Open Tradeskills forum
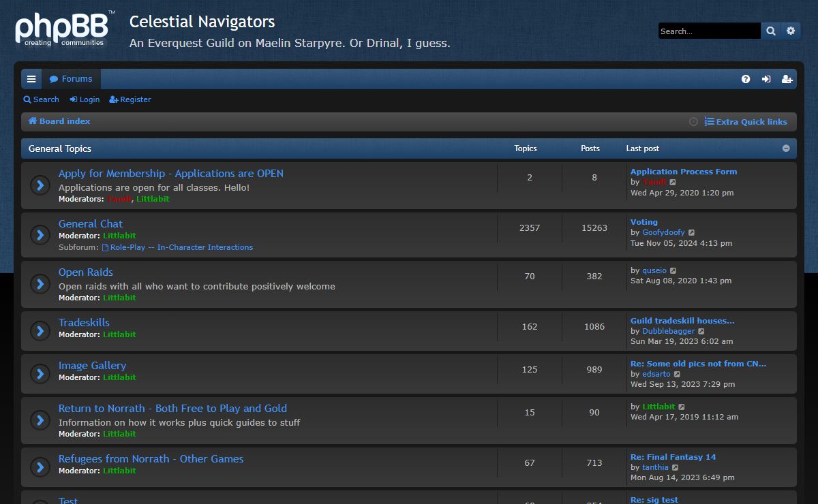818x504 pixels. [84, 323]
